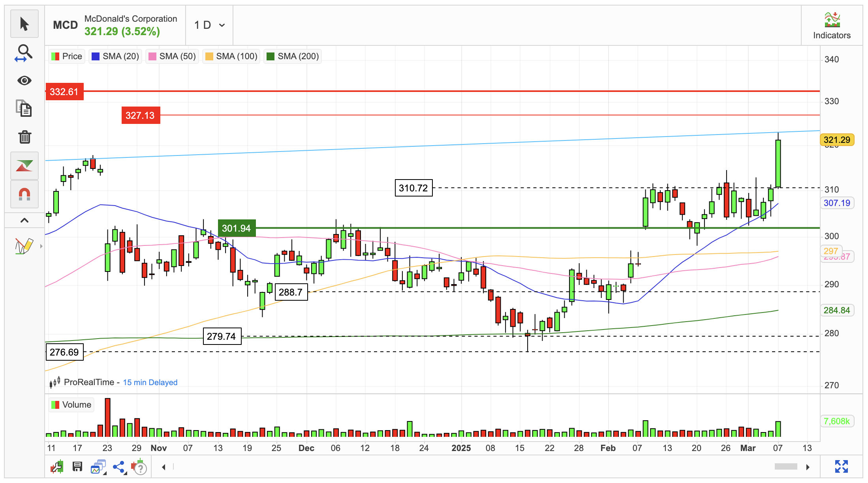Click the 340 price axis label

point(832,60)
